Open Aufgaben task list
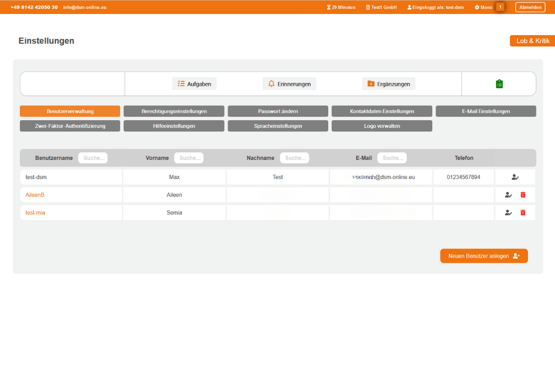This screenshot has height=392, width=555. pyautogui.click(x=194, y=84)
